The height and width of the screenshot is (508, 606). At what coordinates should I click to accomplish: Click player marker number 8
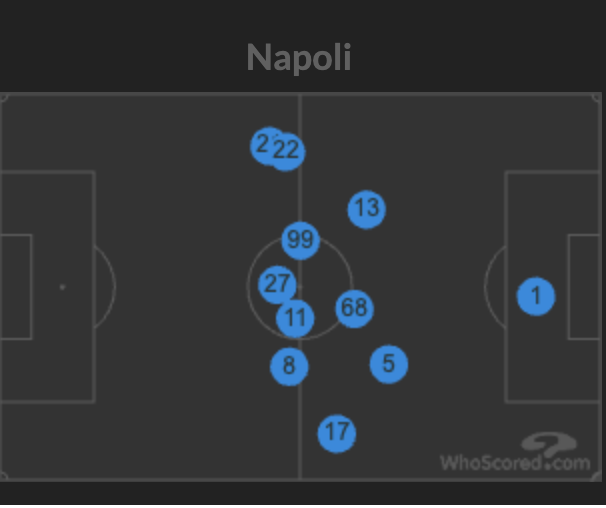[x=289, y=367]
